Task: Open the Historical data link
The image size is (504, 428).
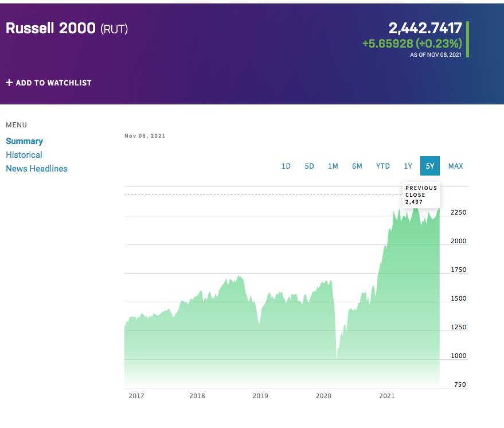Action: click(x=24, y=155)
